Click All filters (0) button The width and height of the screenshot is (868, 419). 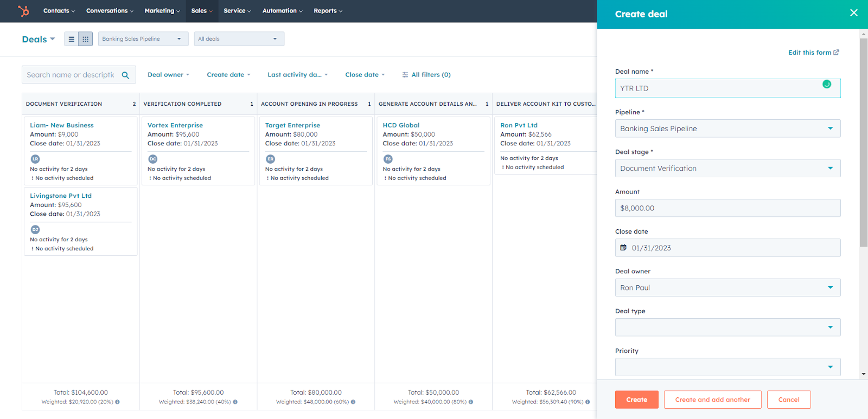coord(426,75)
